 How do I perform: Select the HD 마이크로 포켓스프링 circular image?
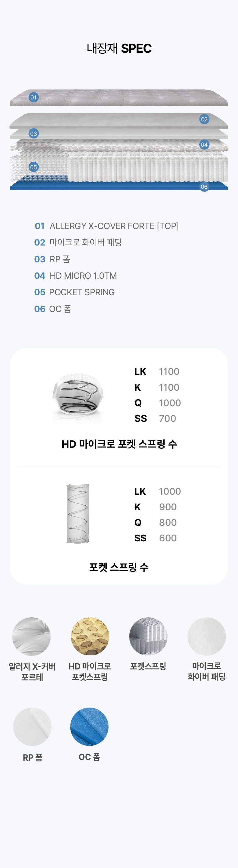90,637
